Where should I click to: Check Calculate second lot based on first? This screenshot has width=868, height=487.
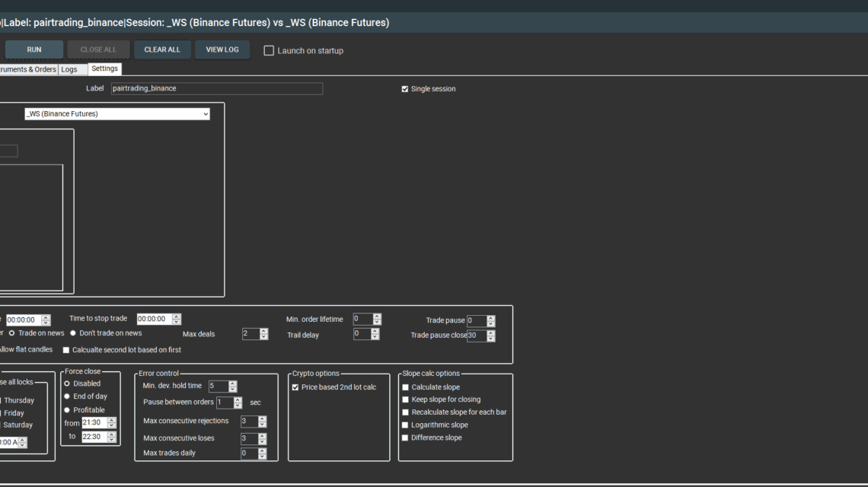click(65, 350)
